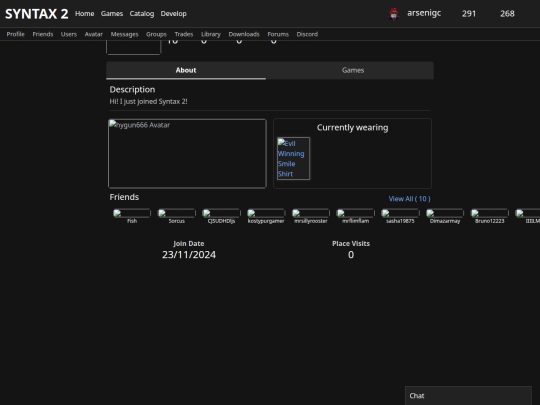The image size is (540, 405).
Task: Open friend CJSUDHDjs avatar thumbnail
Action: [x=221, y=213]
